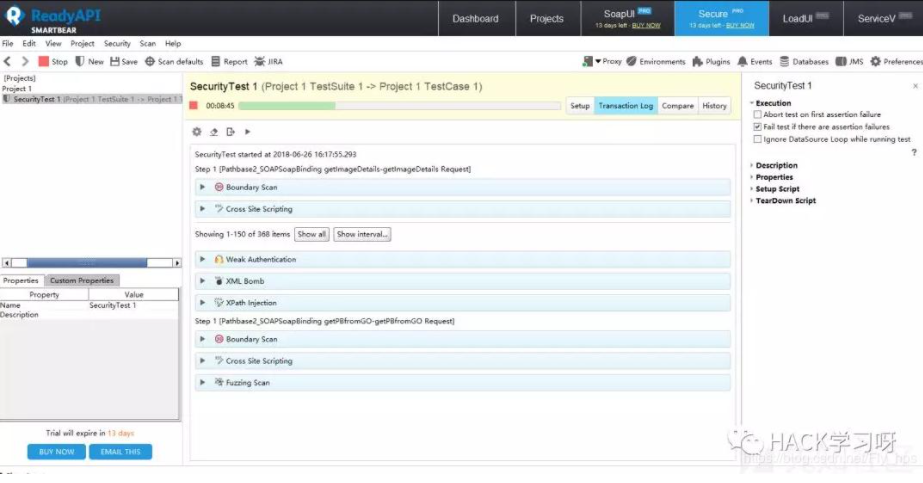Image resolution: width=923 pixels, height=483 pixels.
Task: Expand first Cross Site Scripting row
Action: click(202, 209)
